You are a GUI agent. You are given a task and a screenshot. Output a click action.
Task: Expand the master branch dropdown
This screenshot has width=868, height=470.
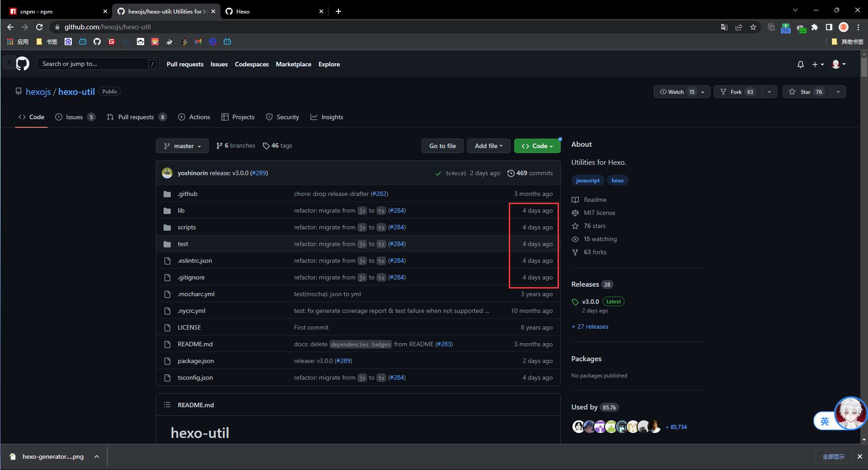click(182, 146)
